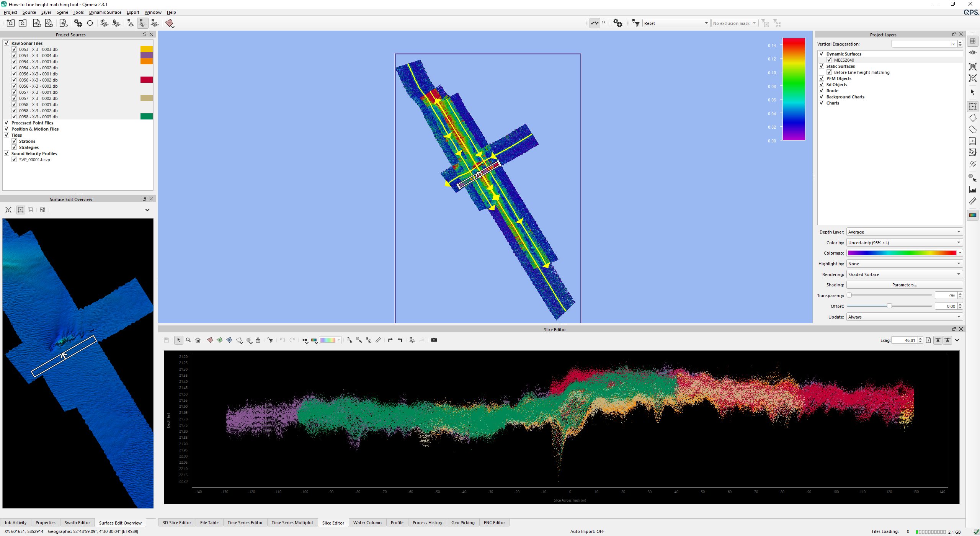
Task: Click add raw sonar files icon
Action: (37, 23)
